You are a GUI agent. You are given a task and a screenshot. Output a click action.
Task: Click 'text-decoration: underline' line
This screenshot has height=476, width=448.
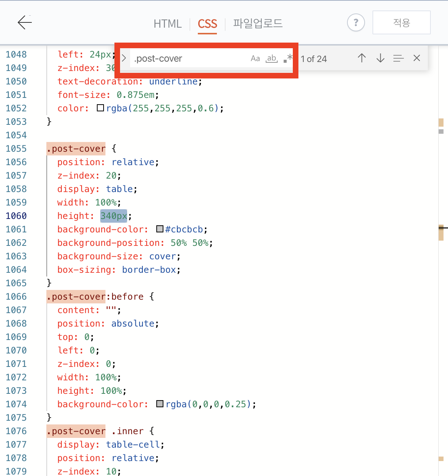pyautogui.click(x=130, y=81)
